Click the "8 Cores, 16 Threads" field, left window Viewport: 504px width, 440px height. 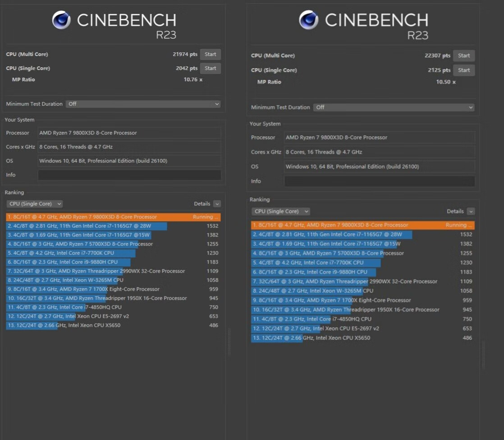129,147
